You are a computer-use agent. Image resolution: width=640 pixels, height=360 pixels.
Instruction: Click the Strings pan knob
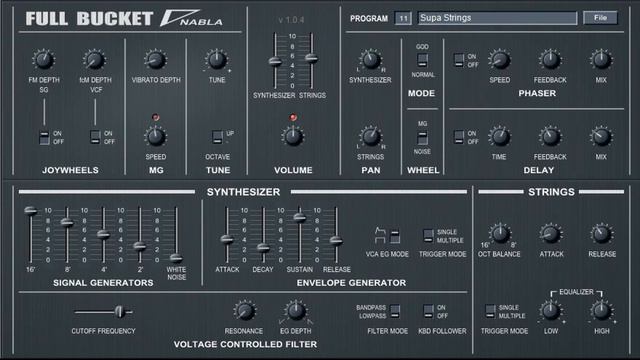(x=371, y=137)
